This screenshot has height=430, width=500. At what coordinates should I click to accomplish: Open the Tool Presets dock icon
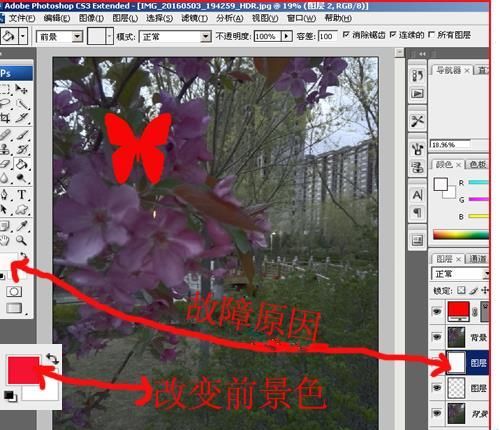point(417,121)
